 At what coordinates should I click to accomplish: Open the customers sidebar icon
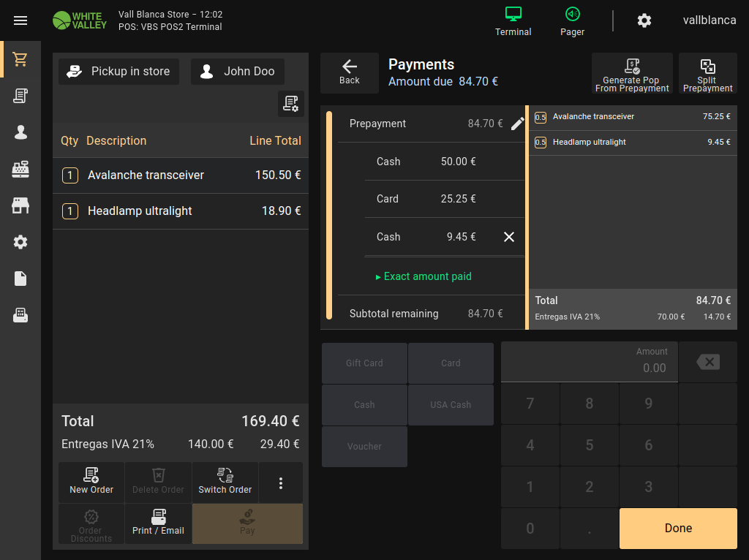20,132
